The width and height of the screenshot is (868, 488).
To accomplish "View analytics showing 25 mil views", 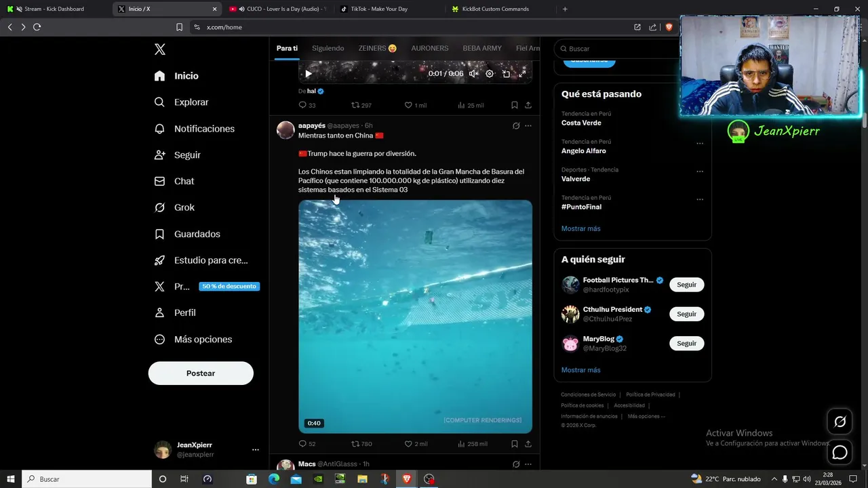I will (471, 105).
